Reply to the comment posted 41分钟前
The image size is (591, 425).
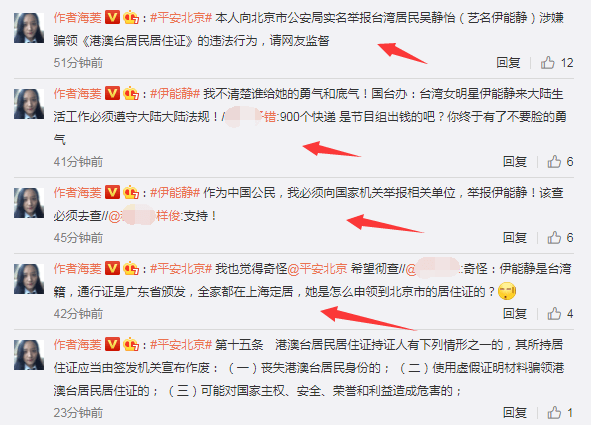tap(515, 162)
